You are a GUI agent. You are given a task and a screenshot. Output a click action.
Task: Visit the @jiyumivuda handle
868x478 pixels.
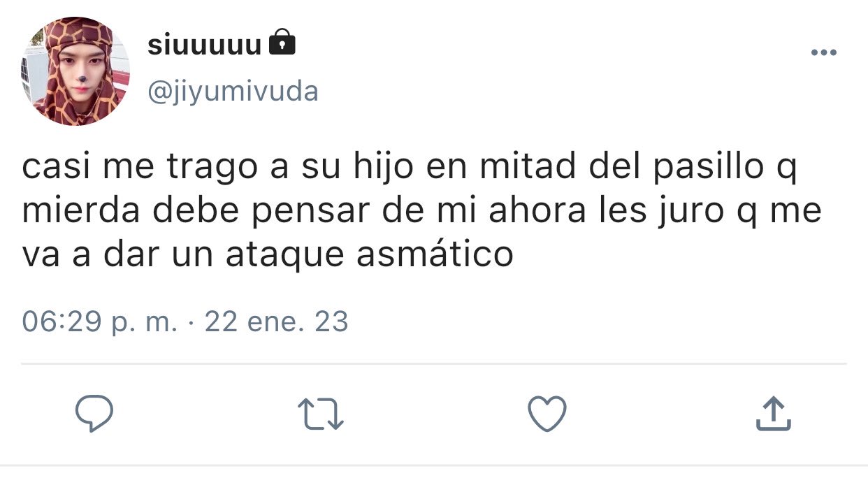coord(233,91)
